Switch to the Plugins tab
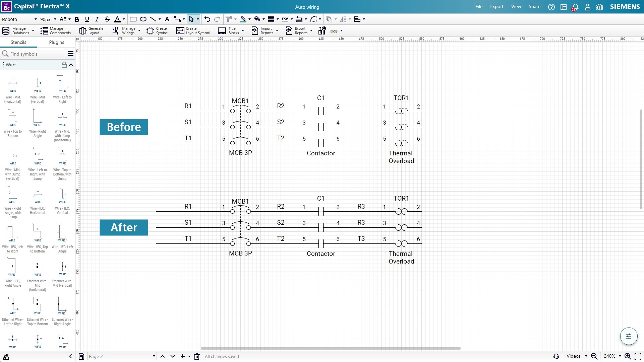 [56, 42]
